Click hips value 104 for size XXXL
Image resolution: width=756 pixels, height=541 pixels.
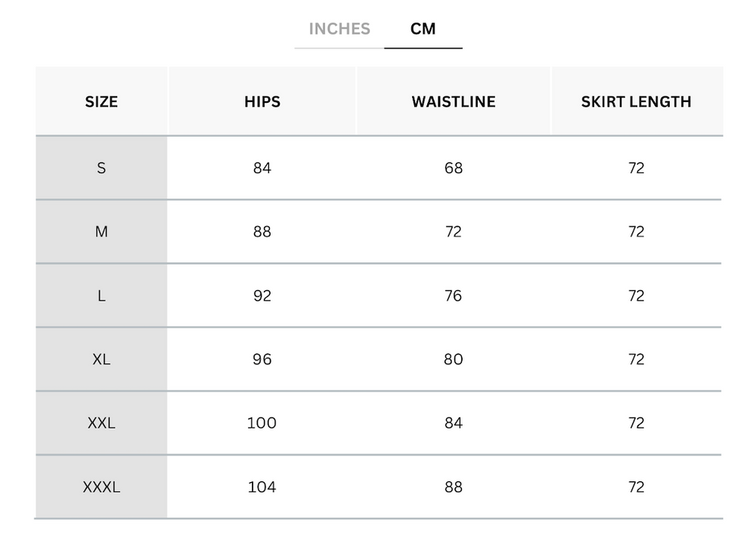click(x=262, y=487)
